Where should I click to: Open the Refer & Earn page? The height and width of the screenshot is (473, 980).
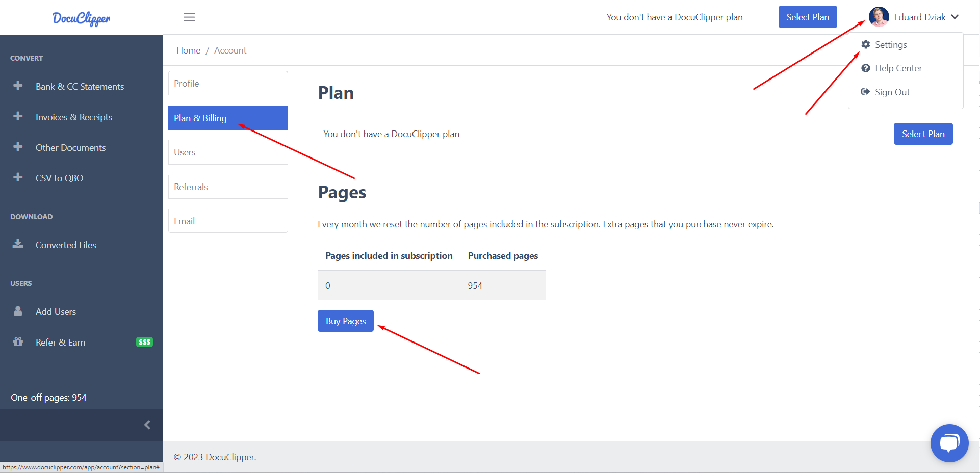click(x=60, y=342)
